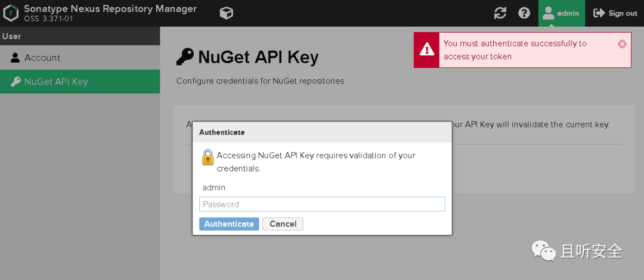The image size is (644, 280).
Task: Click the key icon in the sidebar
Action: coord(15,82)
